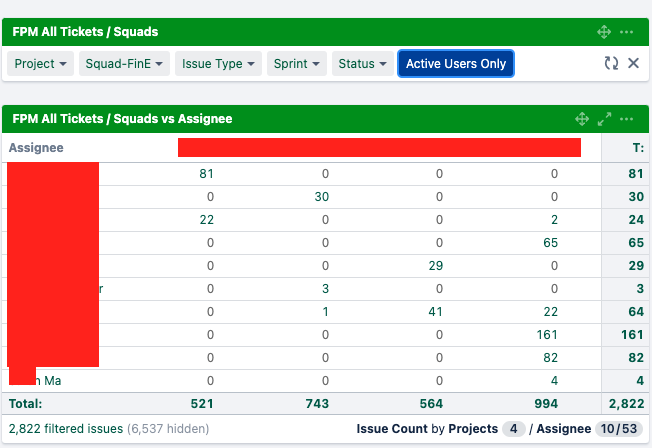
Task: Refresh the filter gadget
Action: click(x=611, y=63)
